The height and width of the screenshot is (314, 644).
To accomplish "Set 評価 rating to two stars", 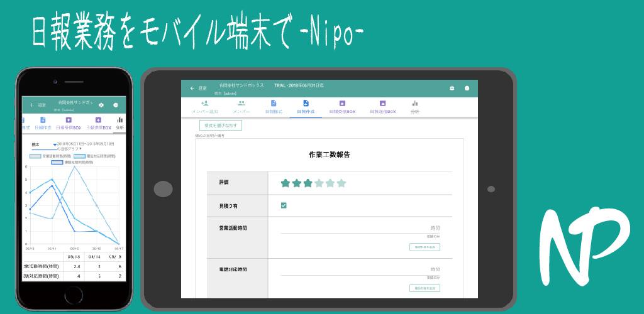I will (x=296, y=183).
